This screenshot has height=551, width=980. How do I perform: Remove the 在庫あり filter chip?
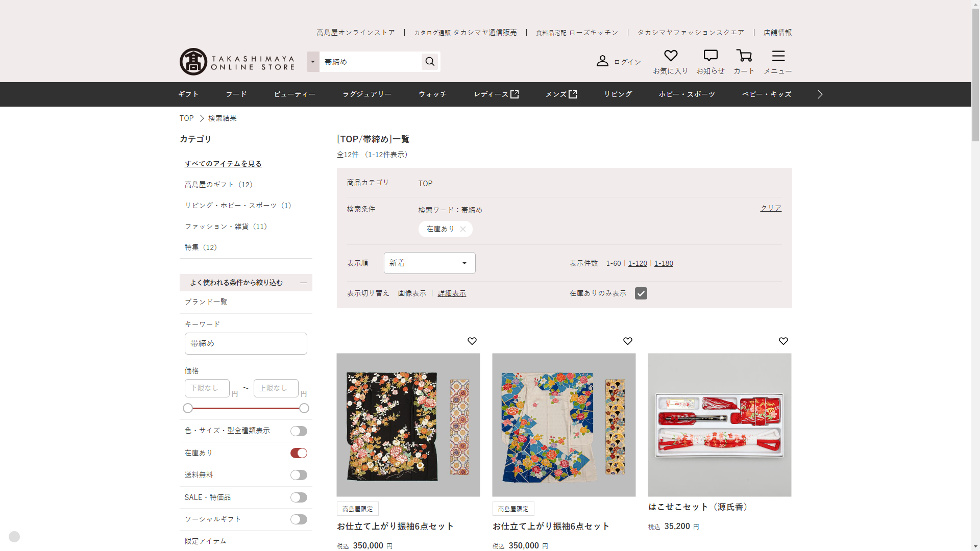tap(462, 229)
